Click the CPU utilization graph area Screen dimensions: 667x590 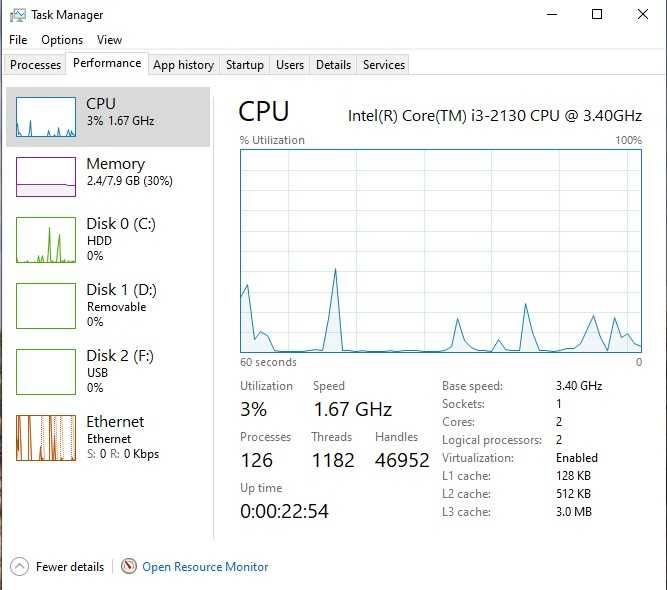point(441,250)
